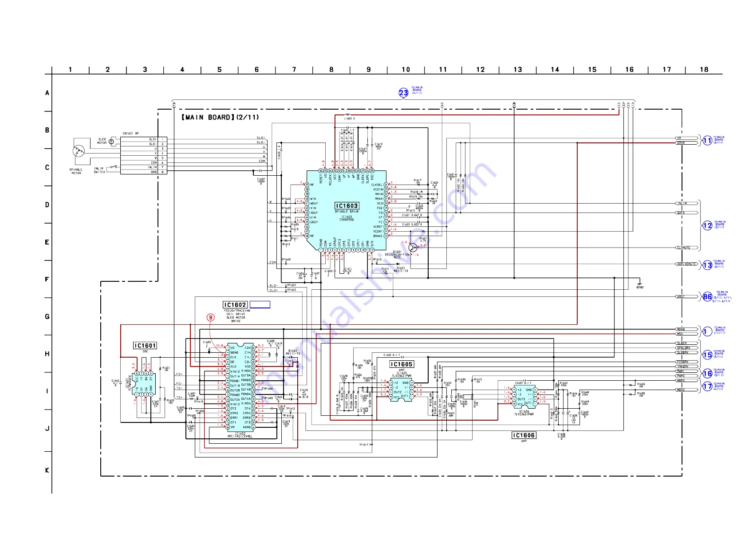Click circled connector number 15
The height and width of the screenshot is (560, 745).
coord(707,355)
